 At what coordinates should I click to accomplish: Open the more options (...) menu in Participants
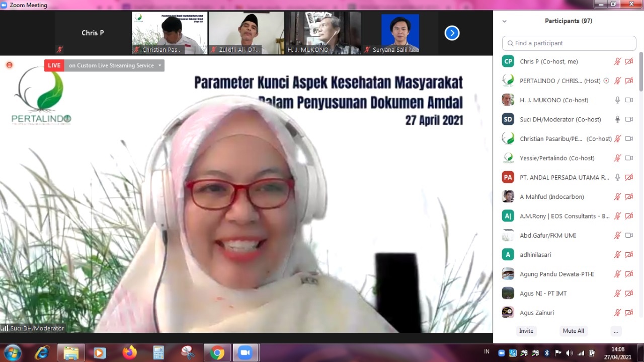[x=616, y=331]
